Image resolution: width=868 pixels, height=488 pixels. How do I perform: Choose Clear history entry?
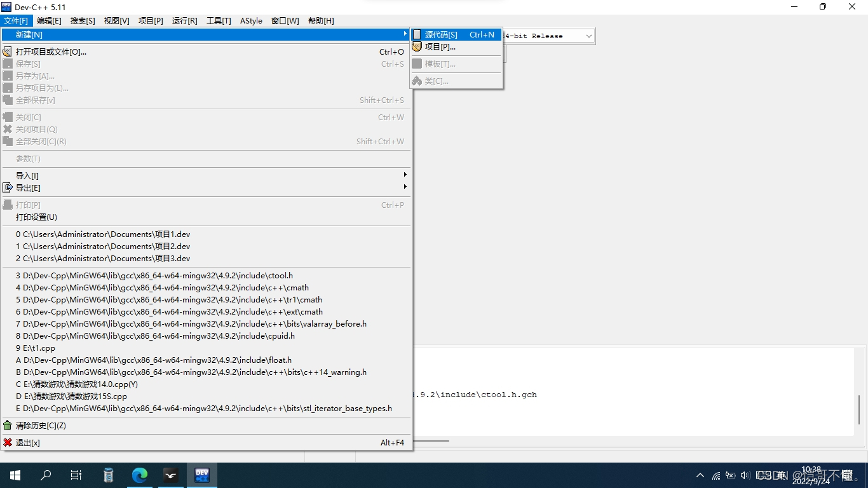click(x=207, y=426)
